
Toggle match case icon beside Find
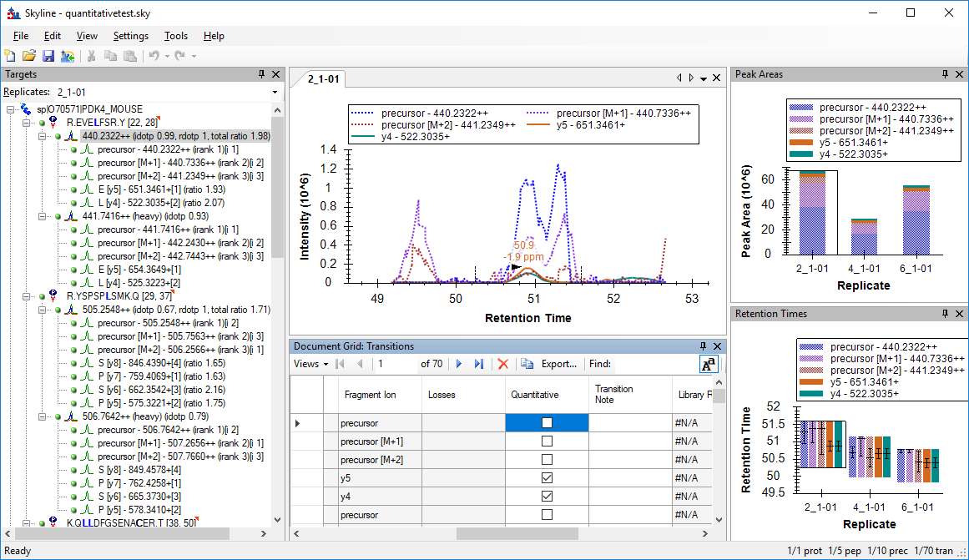pyautogui.click(x=708, y=364)
